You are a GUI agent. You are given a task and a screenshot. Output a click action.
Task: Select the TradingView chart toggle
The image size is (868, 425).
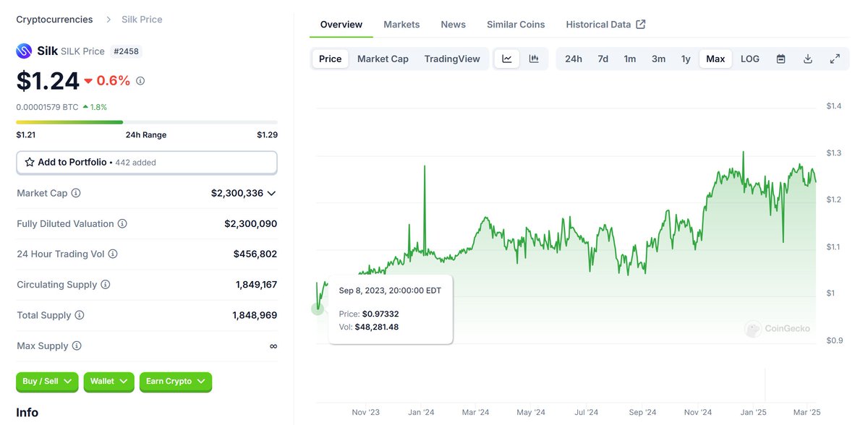click(x=452, y=59)
